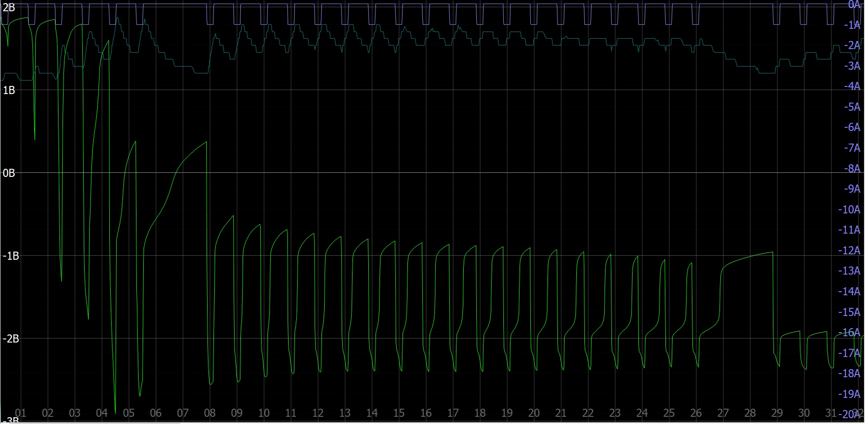The width and height of the screenshot is (868, 424).
Task: Click the -11A current axis label
Action: 849,230
